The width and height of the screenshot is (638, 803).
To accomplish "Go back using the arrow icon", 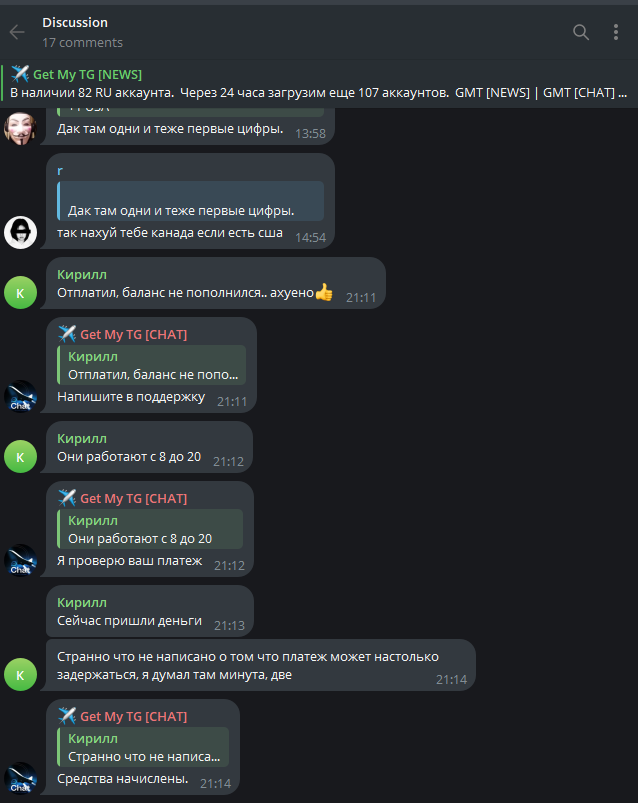I will (17, 32).
